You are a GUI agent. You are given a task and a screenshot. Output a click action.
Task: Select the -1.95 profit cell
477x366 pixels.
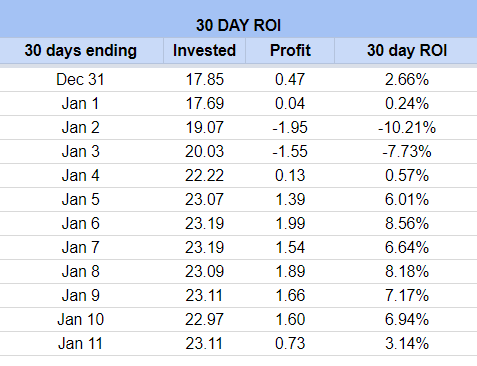290,128
